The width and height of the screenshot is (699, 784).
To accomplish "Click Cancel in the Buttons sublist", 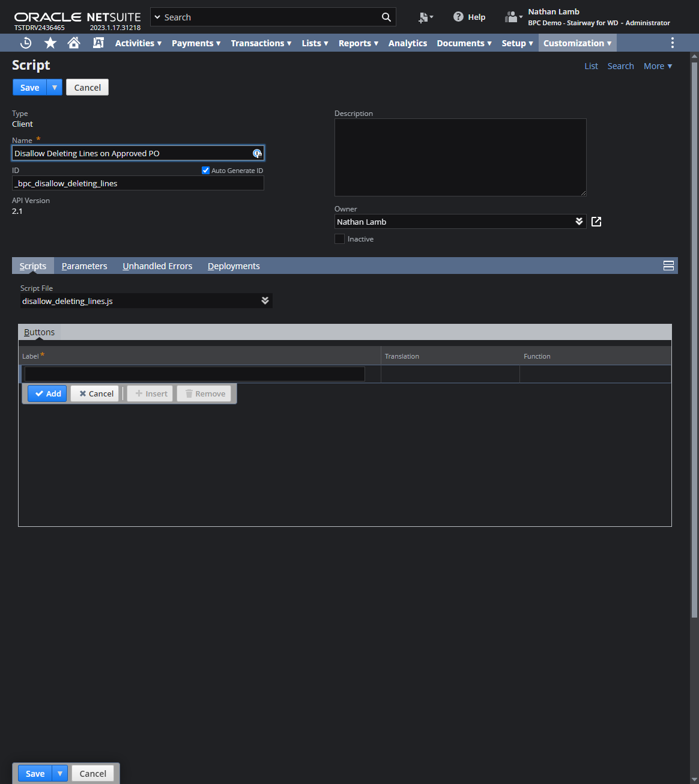I will click(95, 394).
